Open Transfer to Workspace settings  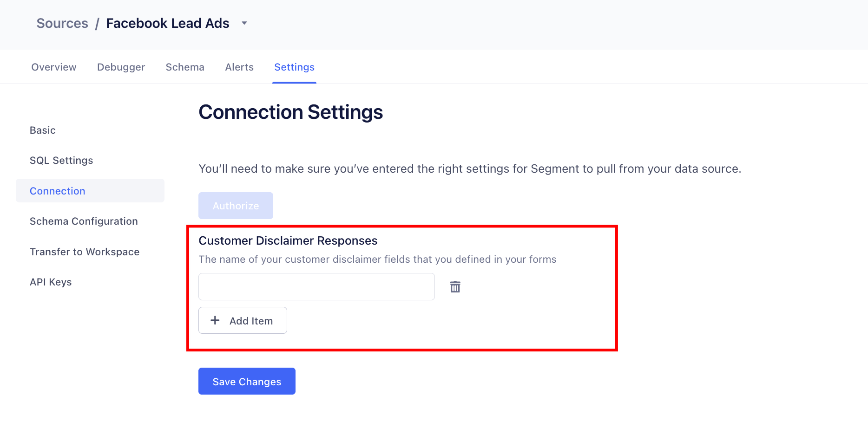[x=85, y=252]
